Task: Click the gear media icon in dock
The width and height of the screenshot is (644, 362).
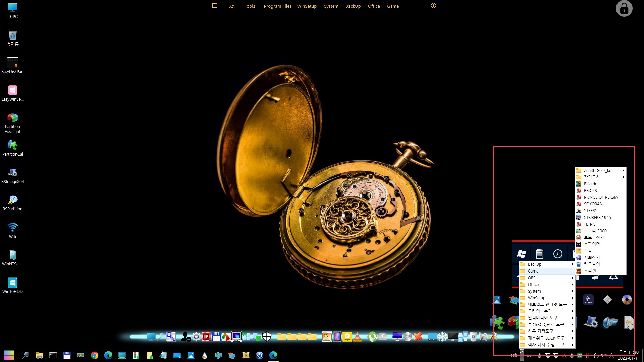Action: [196, 337]
